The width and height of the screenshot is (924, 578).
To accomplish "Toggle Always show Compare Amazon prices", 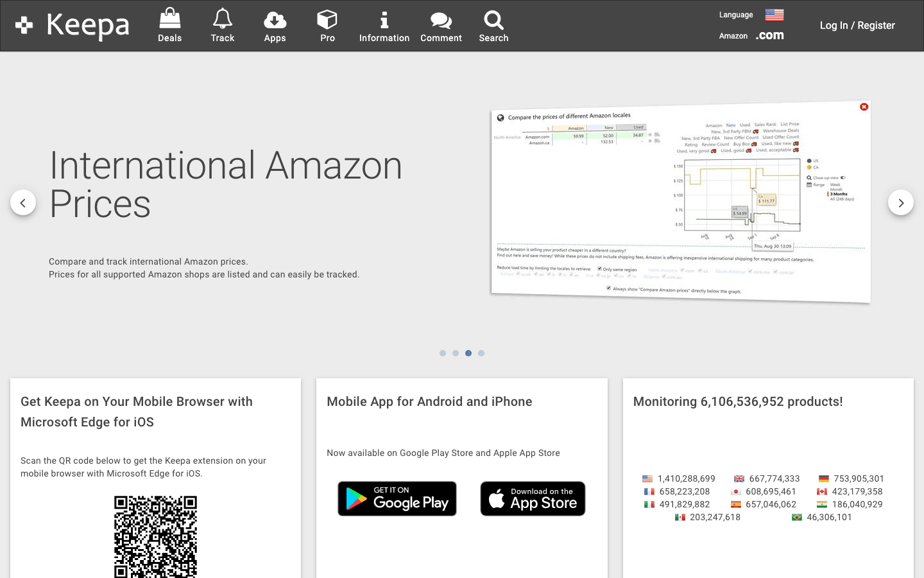I will tap(608, 289).
